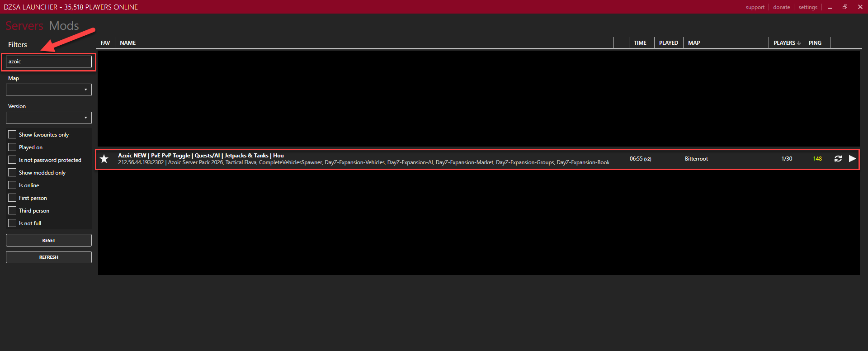The image size is (868, 351).
Task: Click the 1/30 player count
Action: coord(787,159)
